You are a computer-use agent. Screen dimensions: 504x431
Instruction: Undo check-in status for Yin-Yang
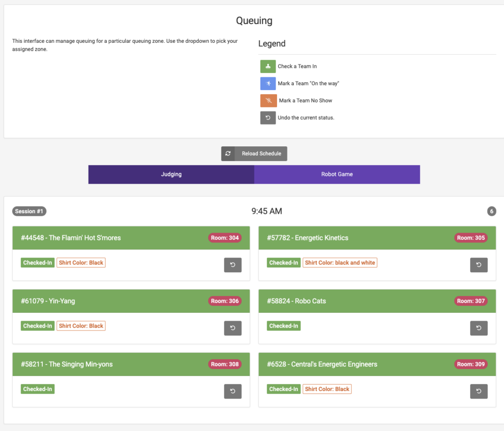233,328
